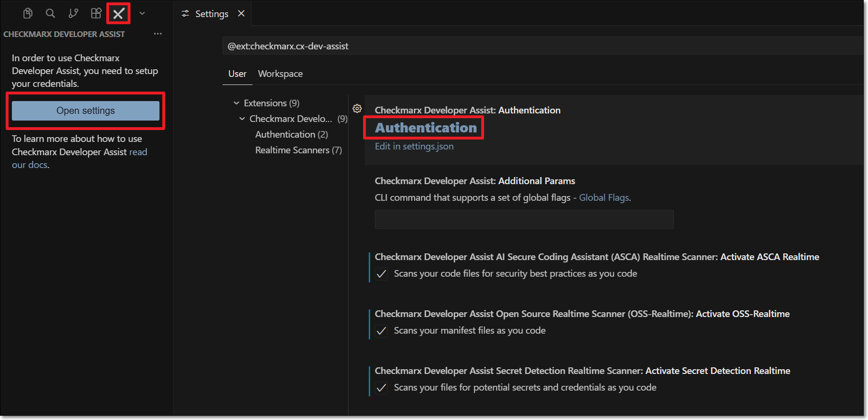Collapse the Checkmarx Develo... tree node
Image resolution: width=868 pixels, height=420 pixels.
pyautogui.click(x=242, y=119)
